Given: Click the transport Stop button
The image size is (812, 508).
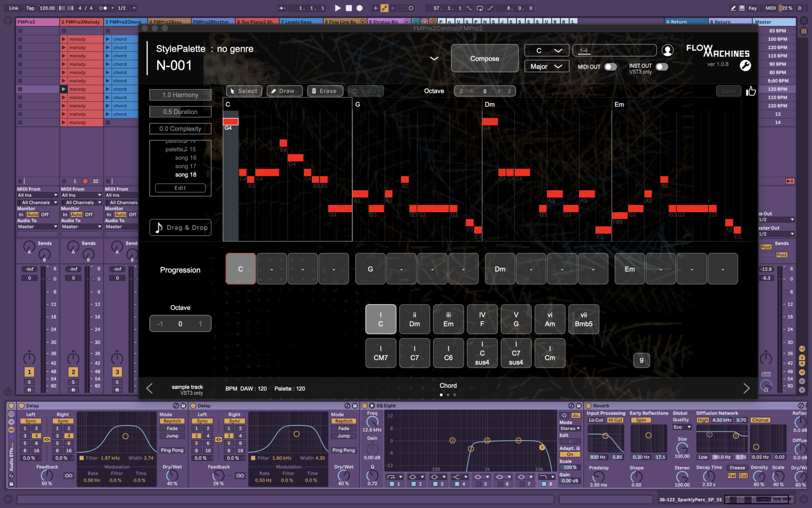Looking at the screenshot, I should (x=349, y=8).
